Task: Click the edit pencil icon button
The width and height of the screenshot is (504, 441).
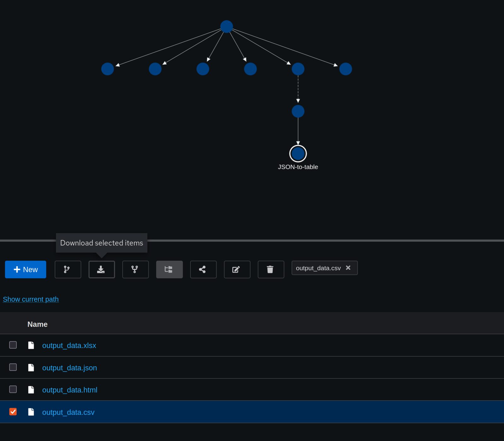Action: pyautogui.click(x=237, y=269)
